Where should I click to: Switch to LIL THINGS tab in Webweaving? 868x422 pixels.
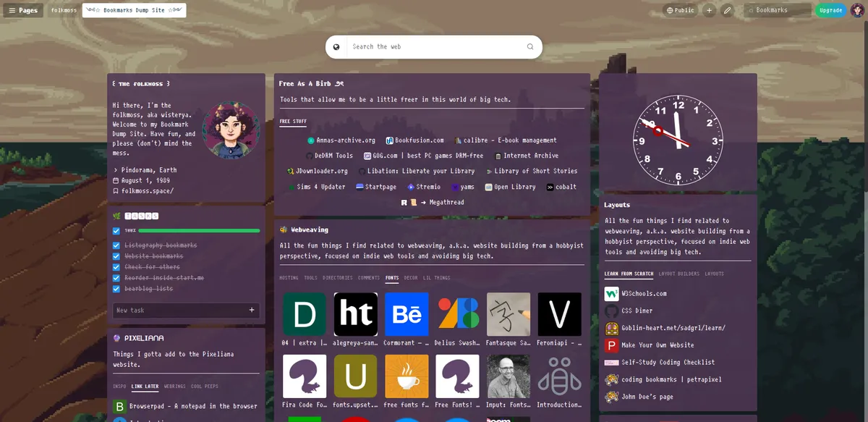point(437,278)
